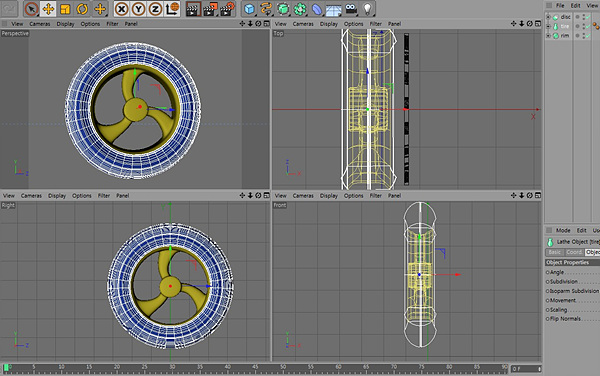Screen dimensions: 600x376
Task: Click the Right viewport orbit icon
Action: 258,195
